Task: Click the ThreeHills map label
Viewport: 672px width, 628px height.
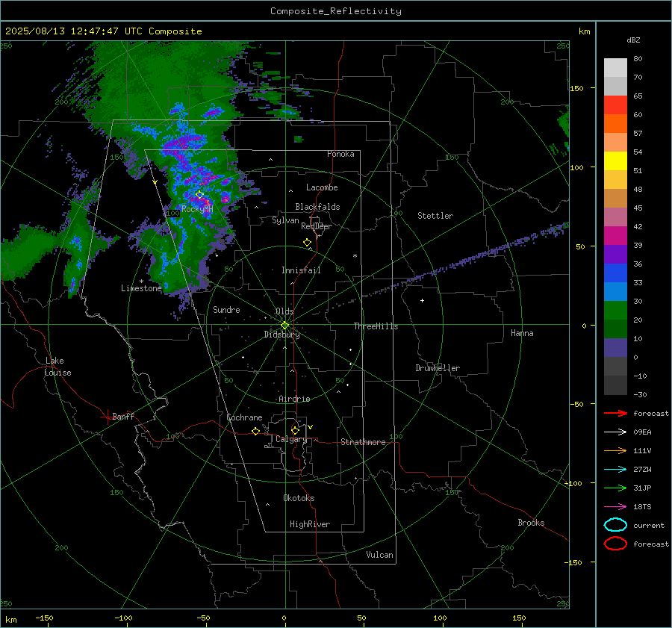Action: pos(376,326)
